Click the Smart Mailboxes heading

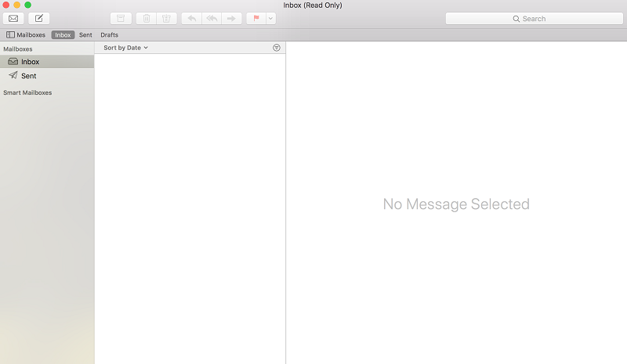pos(27,92)
